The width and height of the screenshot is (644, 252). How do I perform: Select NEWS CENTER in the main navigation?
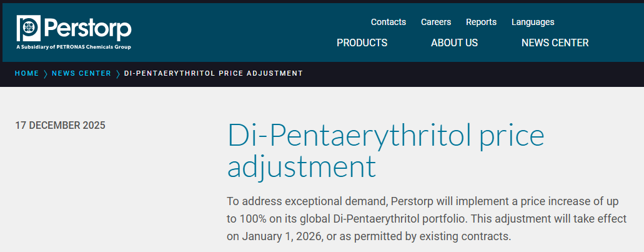[x=555, y=43]
